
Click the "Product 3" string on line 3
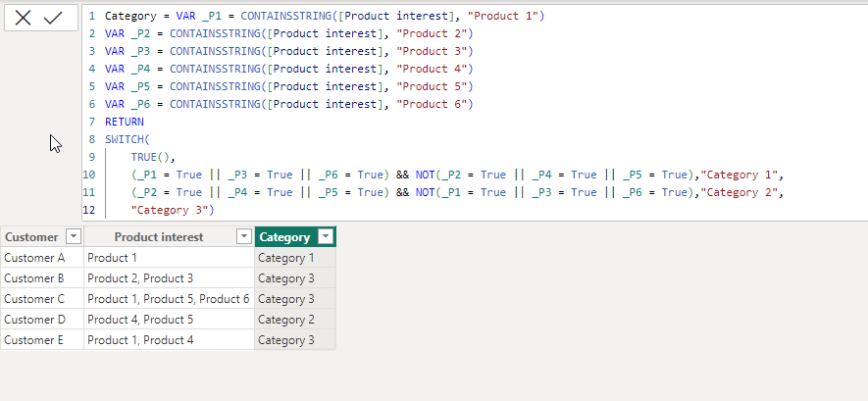432,51
